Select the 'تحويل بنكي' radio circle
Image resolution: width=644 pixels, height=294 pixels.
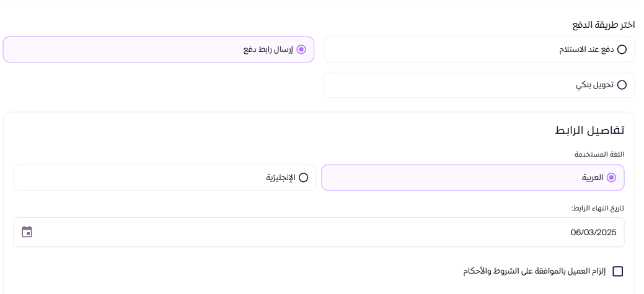[622, 85]
